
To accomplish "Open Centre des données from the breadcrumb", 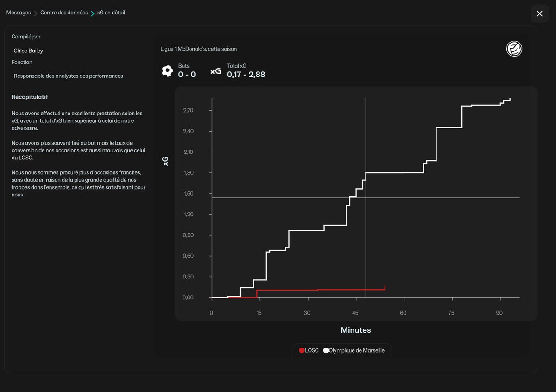I will [64, 13].
